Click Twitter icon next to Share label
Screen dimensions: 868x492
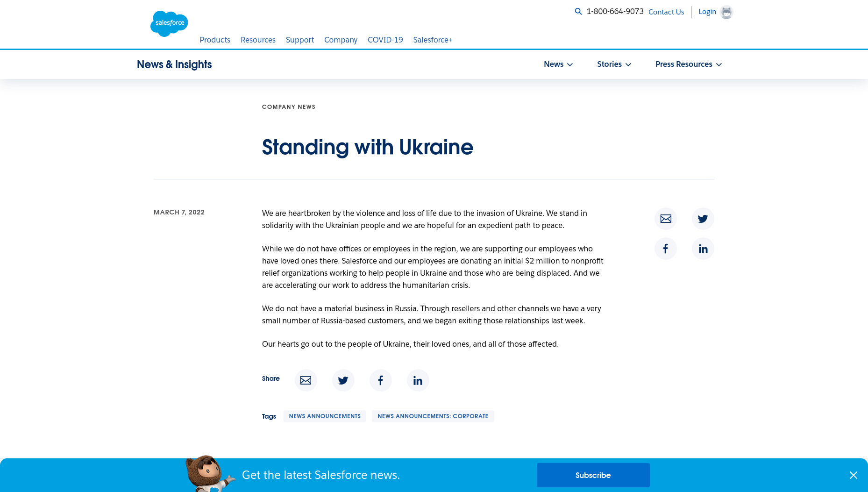tap(343, 380)
